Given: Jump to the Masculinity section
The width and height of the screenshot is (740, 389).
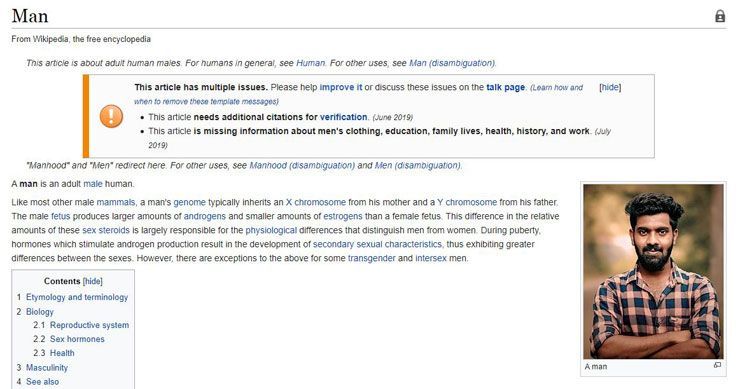Looking at the screenshot, I should [x=47, y=367].
